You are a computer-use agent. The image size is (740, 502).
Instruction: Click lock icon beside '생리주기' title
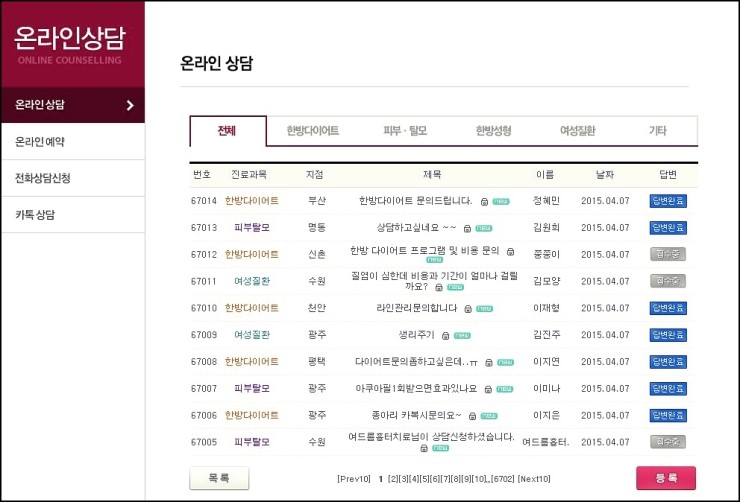click(446, 336)
